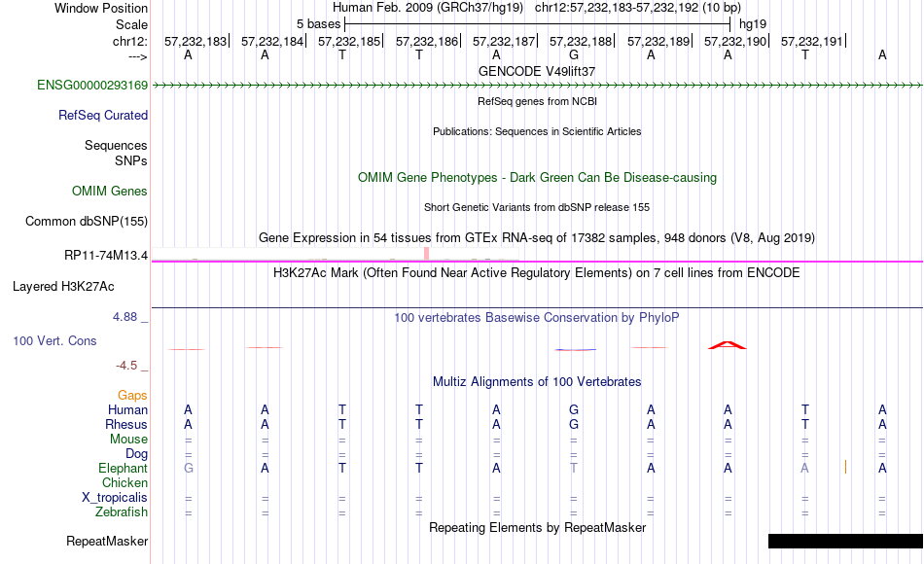Click Short Genetic Variants from dbSNP title
This screenshot has height=564, width=924.
point(537,207)
